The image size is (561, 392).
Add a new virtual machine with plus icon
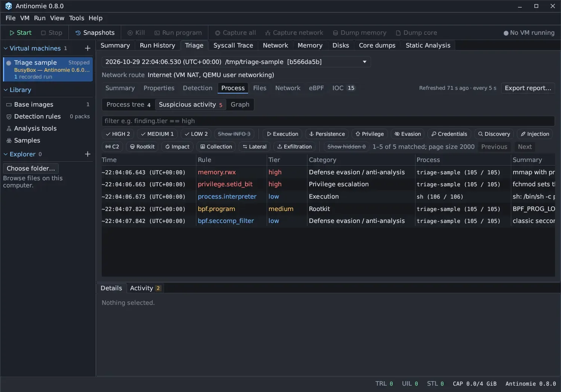88,48
